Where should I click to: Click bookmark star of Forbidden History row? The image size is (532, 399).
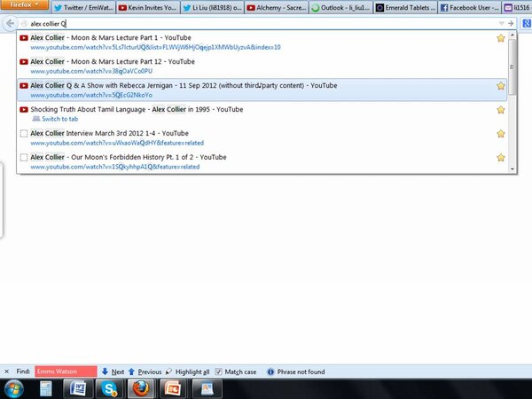[501, 158]
